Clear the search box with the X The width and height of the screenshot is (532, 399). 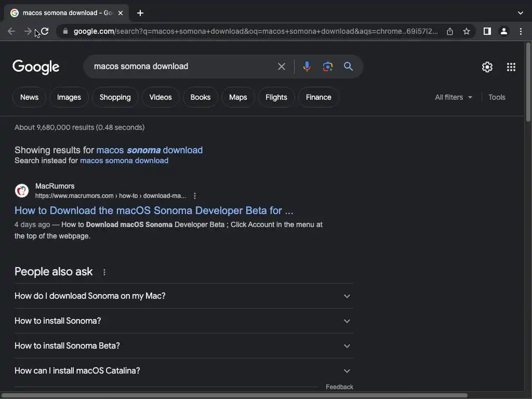pyautogui.click(x=281, y=66)
